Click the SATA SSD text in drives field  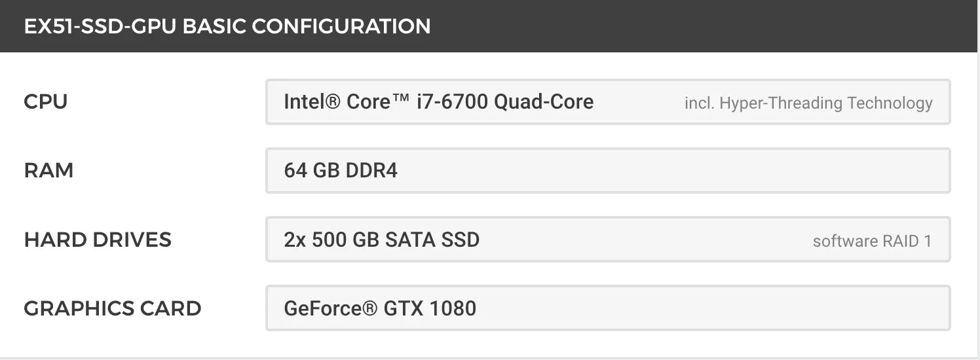click(x=432, y=240)
